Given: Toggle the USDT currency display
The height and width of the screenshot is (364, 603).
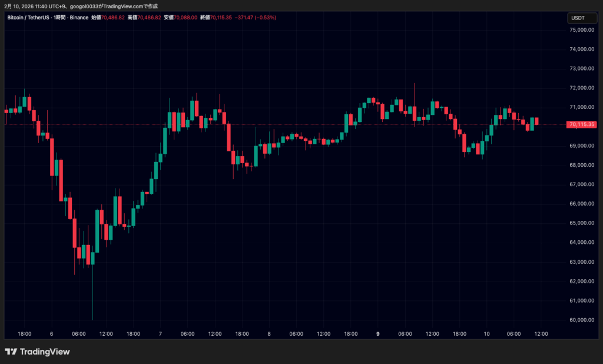Looking at the screenshot, I should coord(582,18).
